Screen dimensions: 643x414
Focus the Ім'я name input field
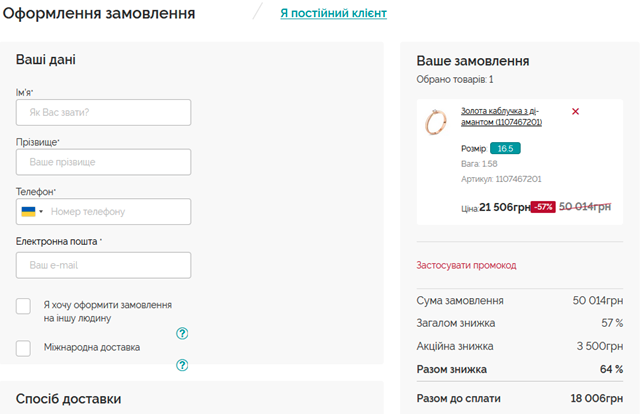coord(103,112)
